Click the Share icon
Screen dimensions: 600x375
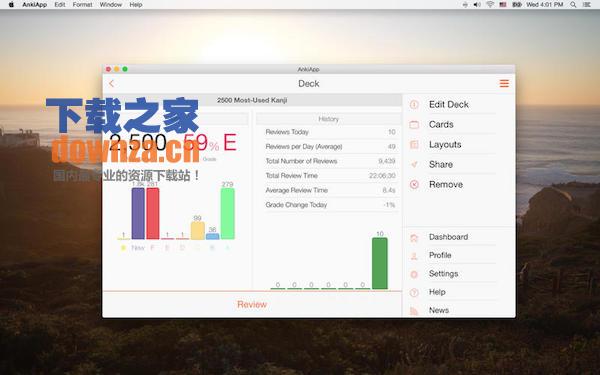click(x=414, y=165)
